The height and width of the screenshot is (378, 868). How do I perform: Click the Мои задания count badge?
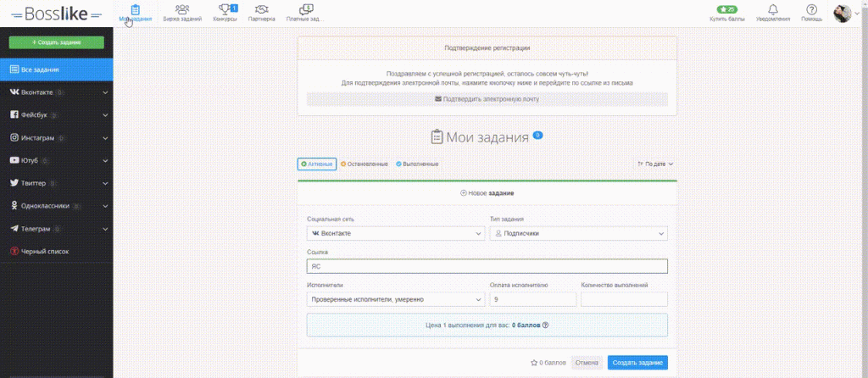[x=537, y=135]
